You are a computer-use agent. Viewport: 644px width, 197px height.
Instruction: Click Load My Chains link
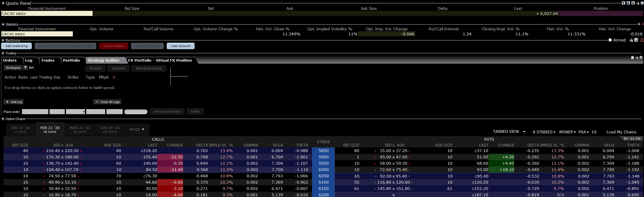[621, 132]
